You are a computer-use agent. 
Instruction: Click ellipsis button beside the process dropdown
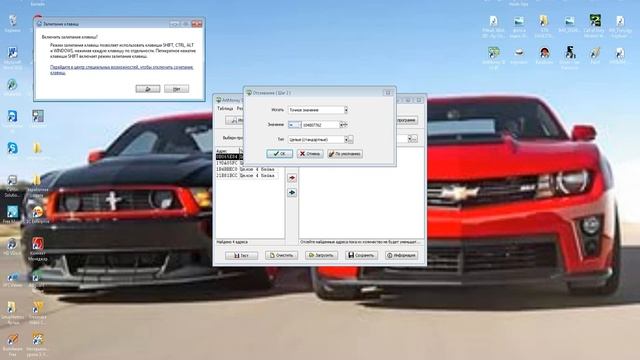point(414,139)
